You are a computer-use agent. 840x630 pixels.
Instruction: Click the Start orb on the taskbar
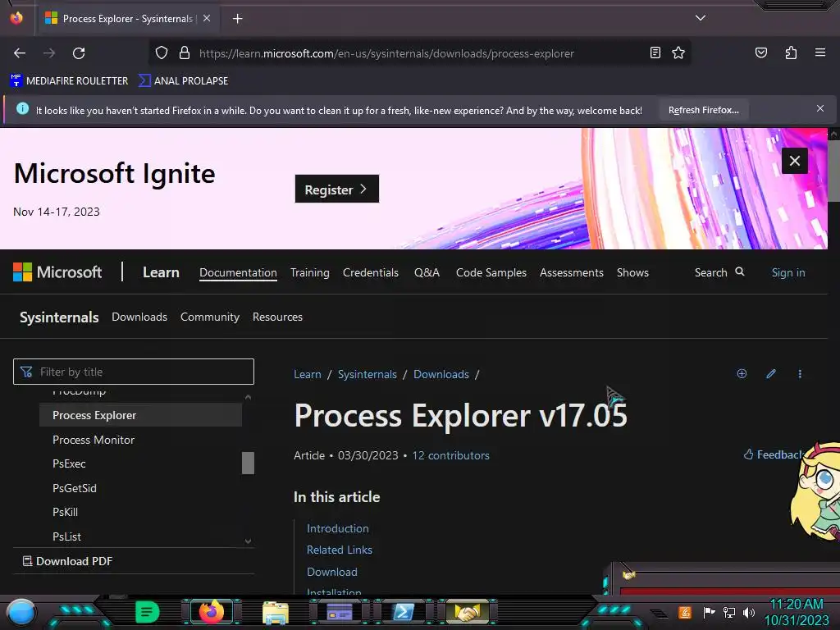tap(21, 612)
